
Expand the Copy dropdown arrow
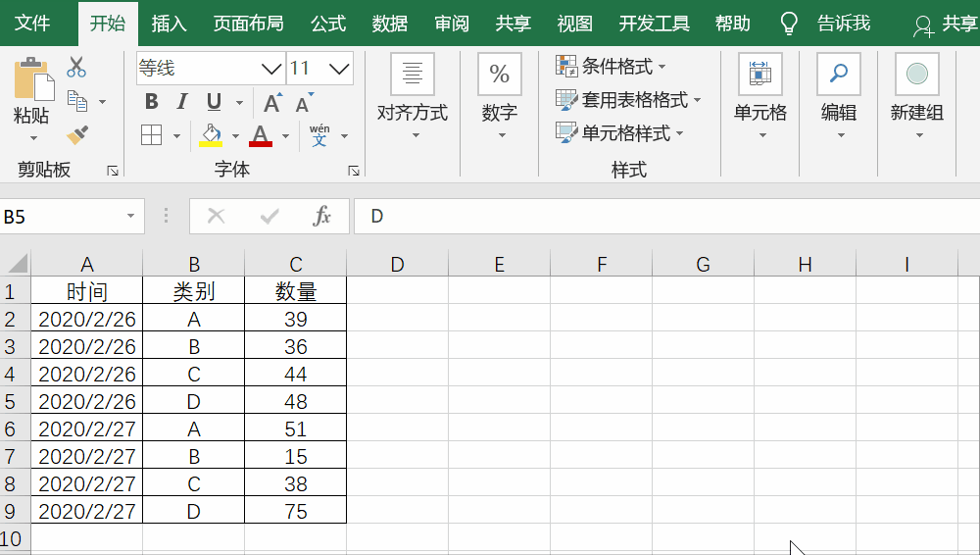[x=103, y=102]
